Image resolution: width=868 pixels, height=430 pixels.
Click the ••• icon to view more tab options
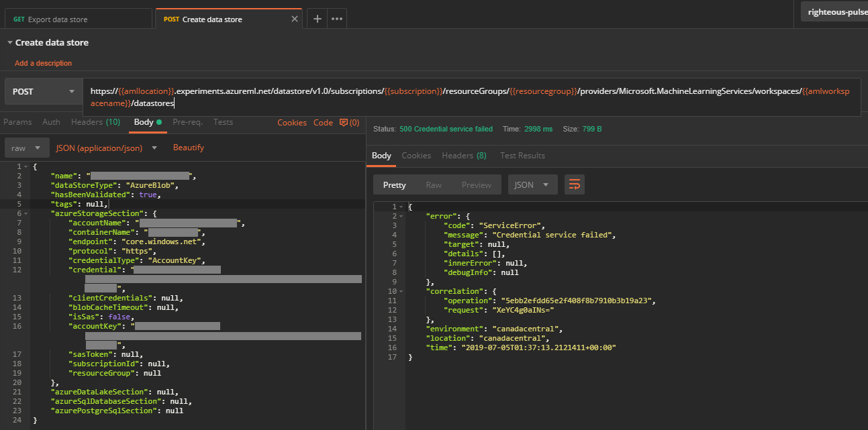336,18
